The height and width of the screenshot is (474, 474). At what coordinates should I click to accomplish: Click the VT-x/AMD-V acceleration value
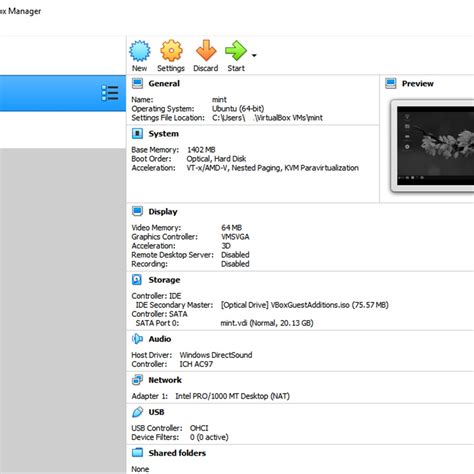(x=272, y=168)
